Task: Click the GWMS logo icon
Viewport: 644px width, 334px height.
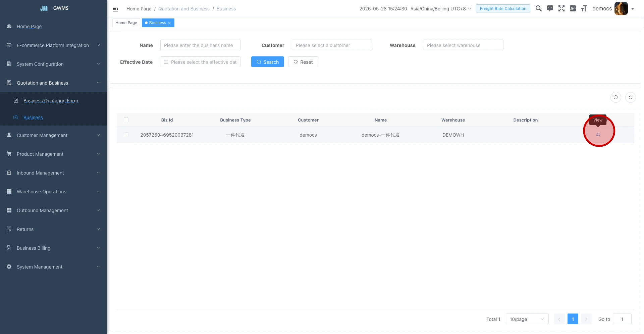Action: click(44, 8)
